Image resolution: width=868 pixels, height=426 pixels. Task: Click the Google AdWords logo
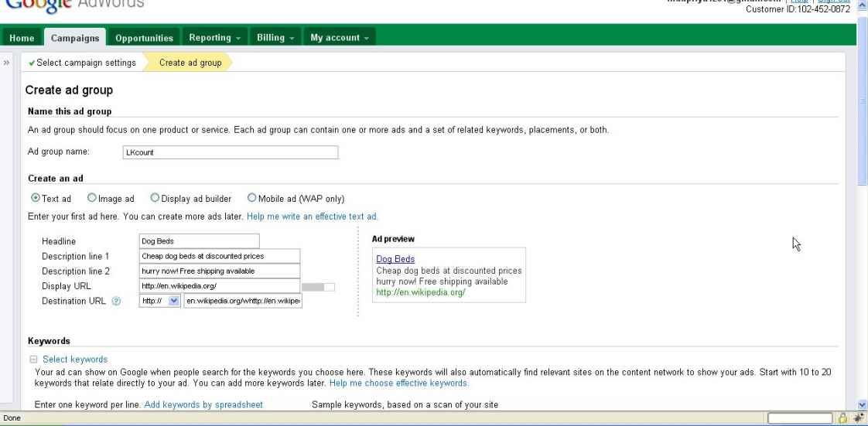tap(73, 5)
